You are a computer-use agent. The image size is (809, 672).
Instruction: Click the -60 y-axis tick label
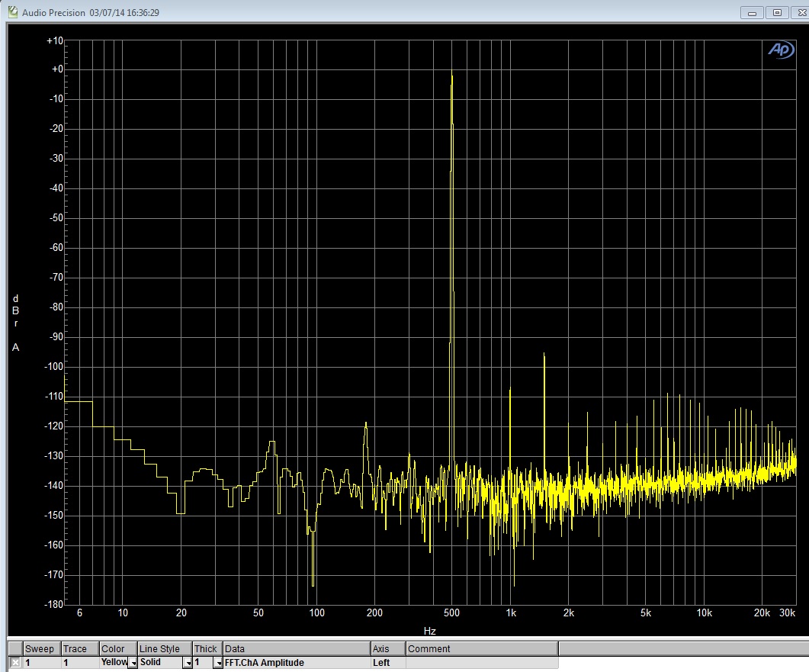[56, 248]
